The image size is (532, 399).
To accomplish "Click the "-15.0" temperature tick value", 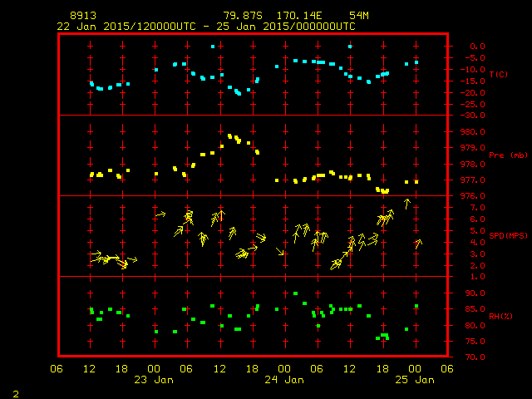I will point(473,81).
